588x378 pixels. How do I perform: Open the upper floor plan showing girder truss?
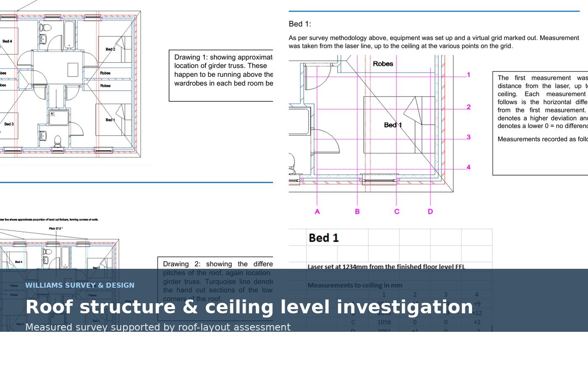70,84
